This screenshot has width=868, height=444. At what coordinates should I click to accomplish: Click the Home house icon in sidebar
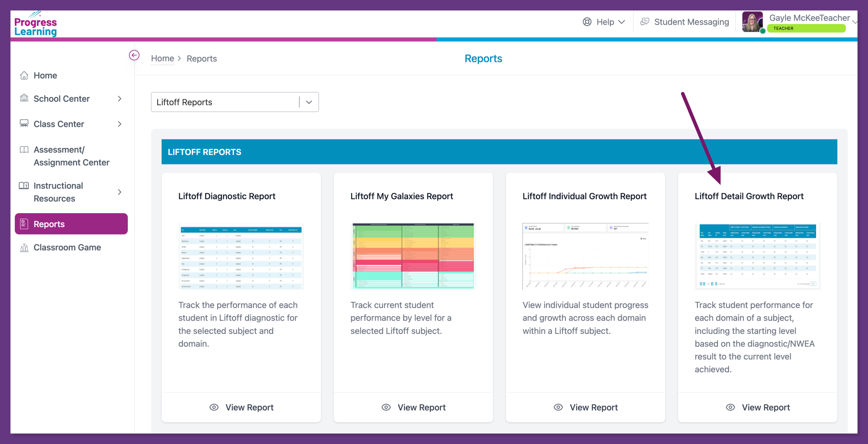[x=24, y=75]
